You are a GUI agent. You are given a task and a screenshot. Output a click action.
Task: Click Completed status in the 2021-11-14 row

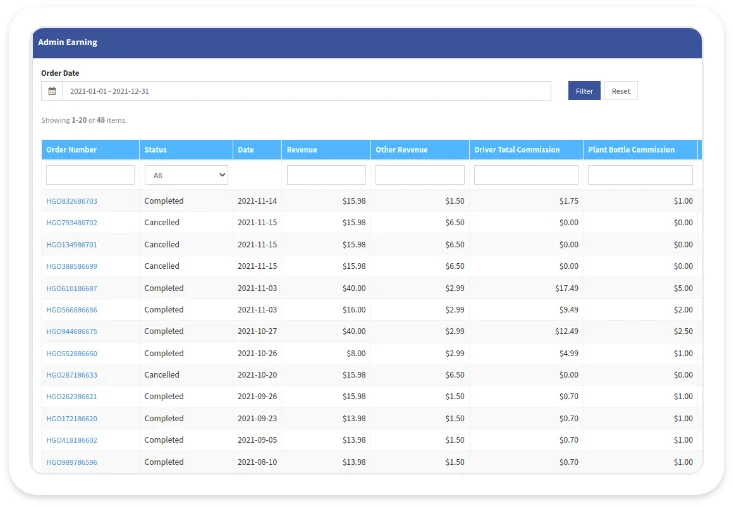164,201
